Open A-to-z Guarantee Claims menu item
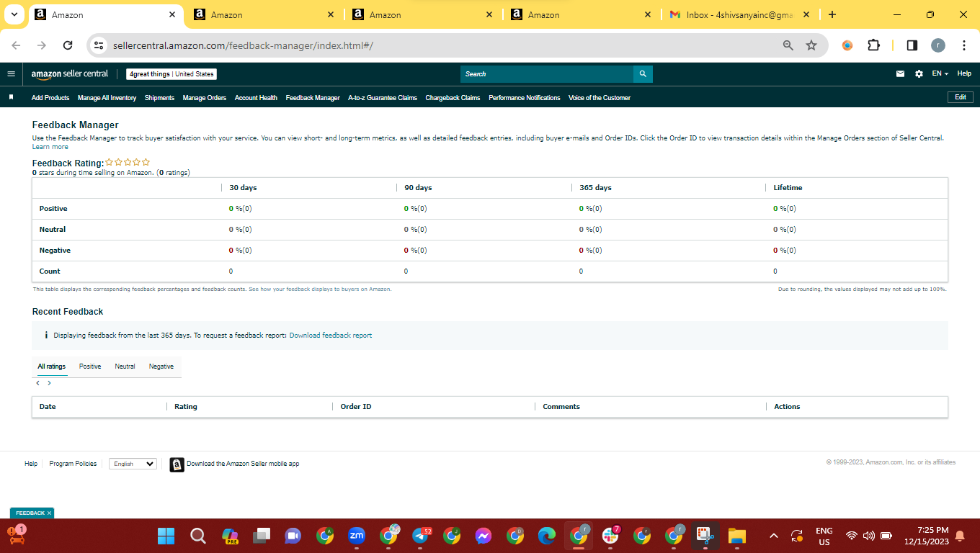The image size is (980, 553). [383, 98]
